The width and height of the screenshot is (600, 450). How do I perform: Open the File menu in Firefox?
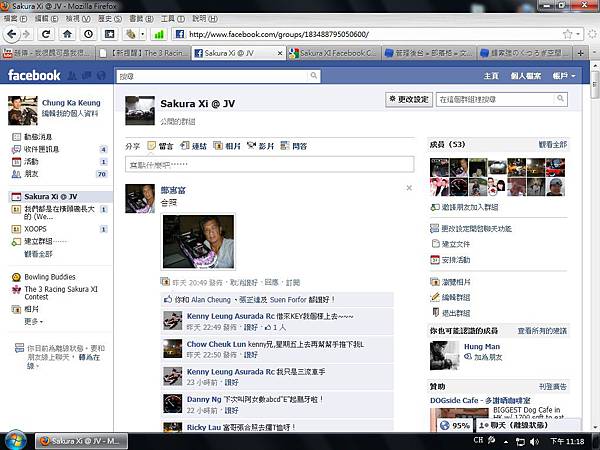click(15, 18)
